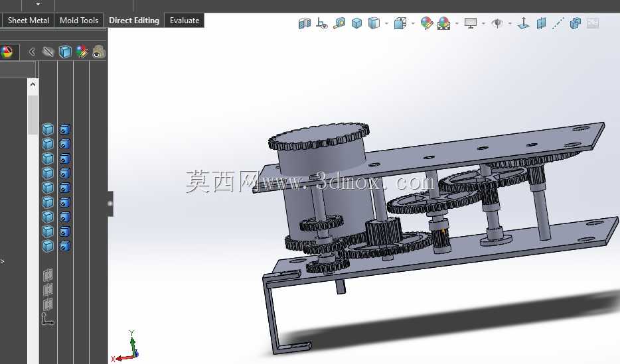Click the topmost grayed mate icon
The image size is (620, 364).
pyautogui.click(x=48, y=274)
